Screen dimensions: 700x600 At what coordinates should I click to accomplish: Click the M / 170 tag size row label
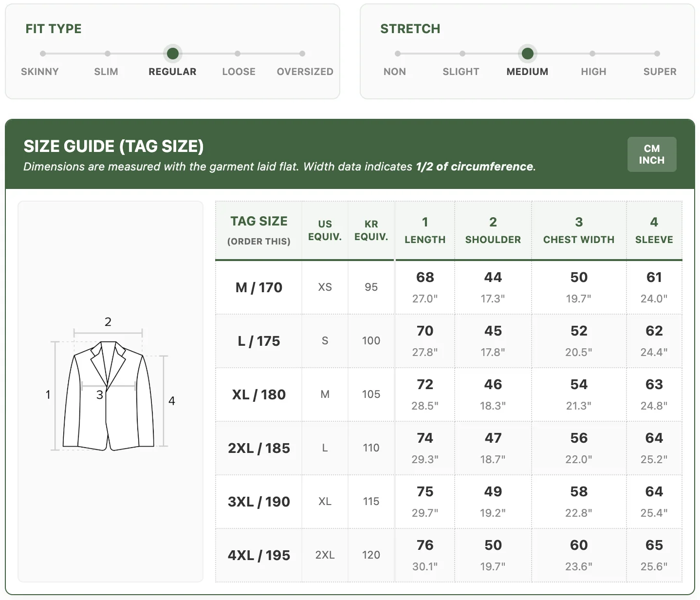click(x=259, y=287)
